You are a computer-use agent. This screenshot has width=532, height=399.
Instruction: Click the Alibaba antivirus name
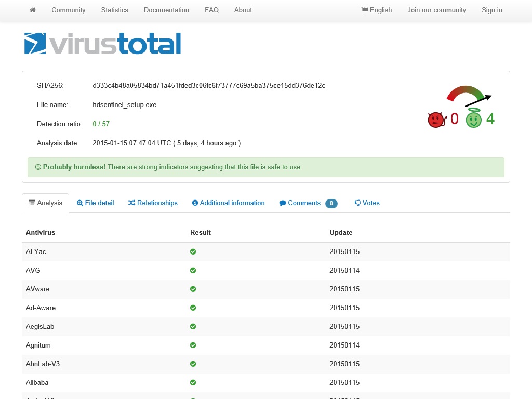[x=37, y=382]
